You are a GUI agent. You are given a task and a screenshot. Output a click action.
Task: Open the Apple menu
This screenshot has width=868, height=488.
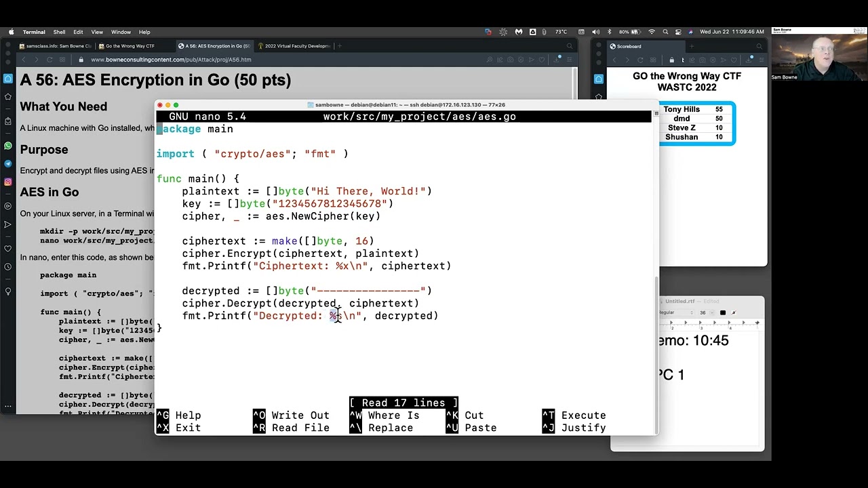(x=11, y=32)
